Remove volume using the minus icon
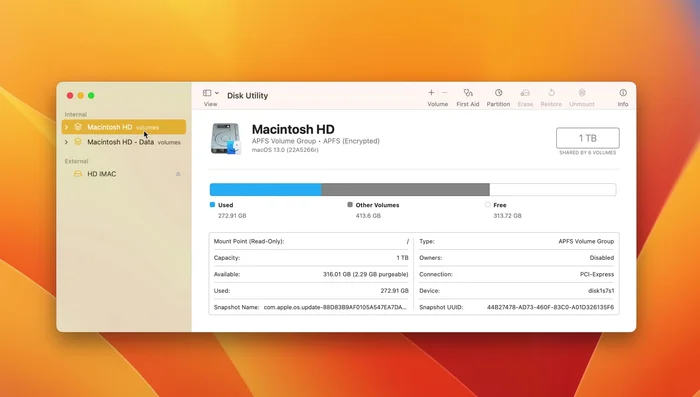Screen dimensions: 700x397 [445, 92]
